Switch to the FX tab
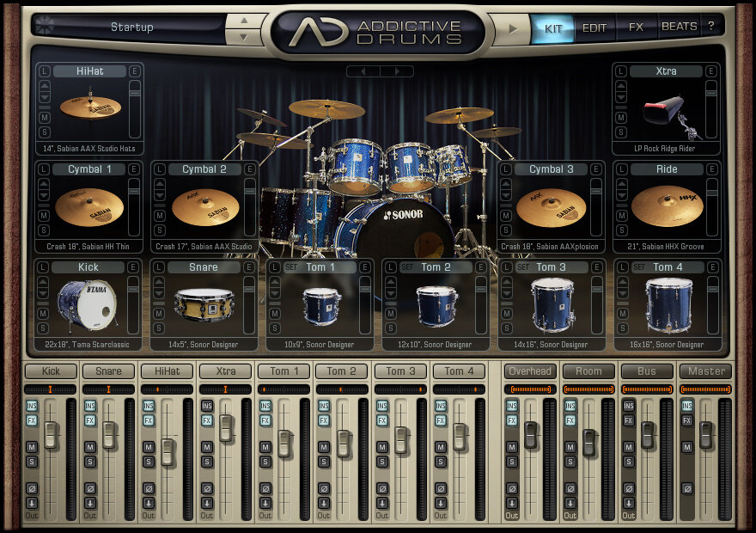 (636, 27)
